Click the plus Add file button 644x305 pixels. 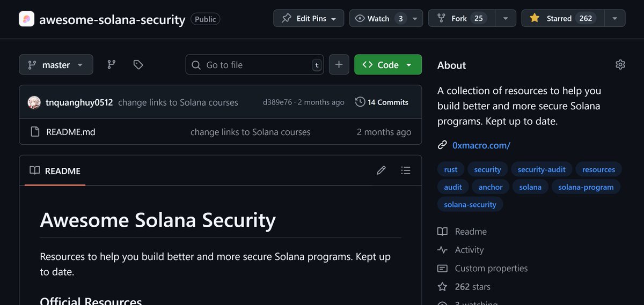click(339, 65)
